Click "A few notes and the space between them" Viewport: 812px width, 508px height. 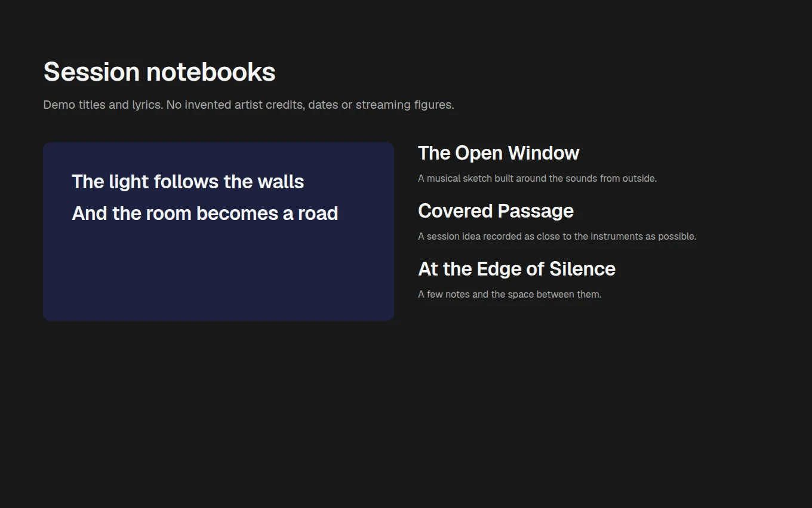point(509,294)
